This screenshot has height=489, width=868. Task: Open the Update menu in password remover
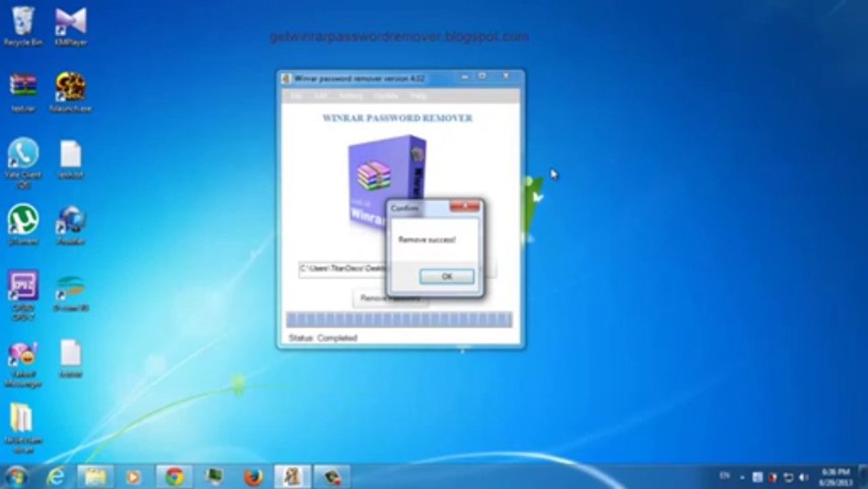(x=386, y=96)
